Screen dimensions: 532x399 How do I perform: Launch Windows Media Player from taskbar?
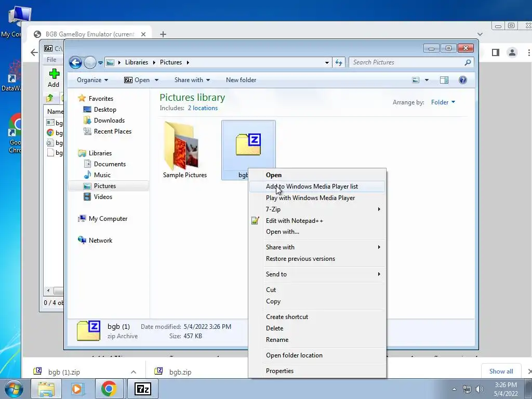click(77, 389)
